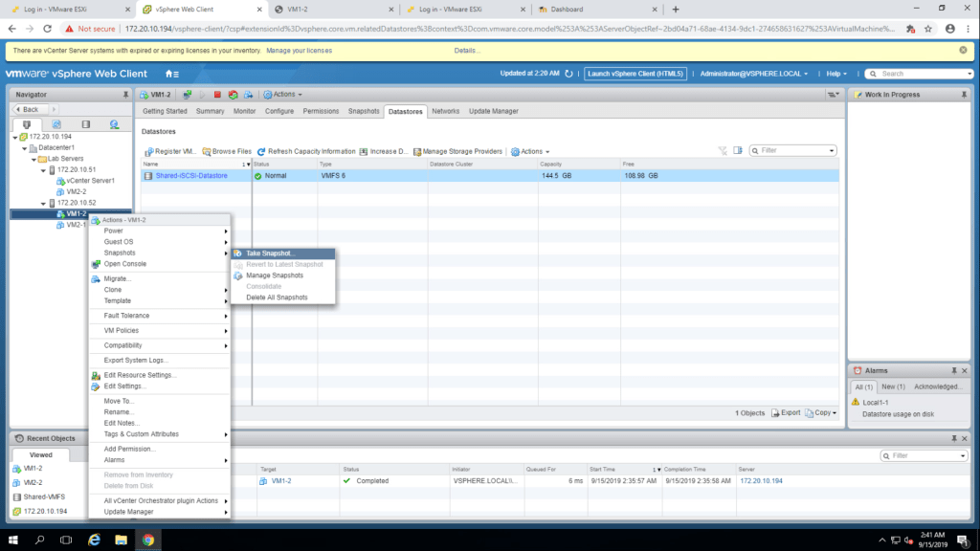The image size is (980, 551).
Task: Open the Administrator@VSPHERE.LOCAL user dropdown
Action: pyautogui.click(x=754, y=74)
